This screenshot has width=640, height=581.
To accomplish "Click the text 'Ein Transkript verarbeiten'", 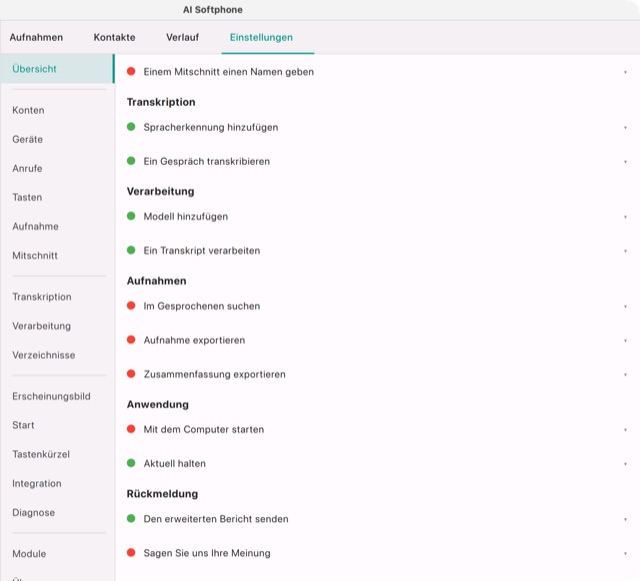I will (x=202, y=250).
